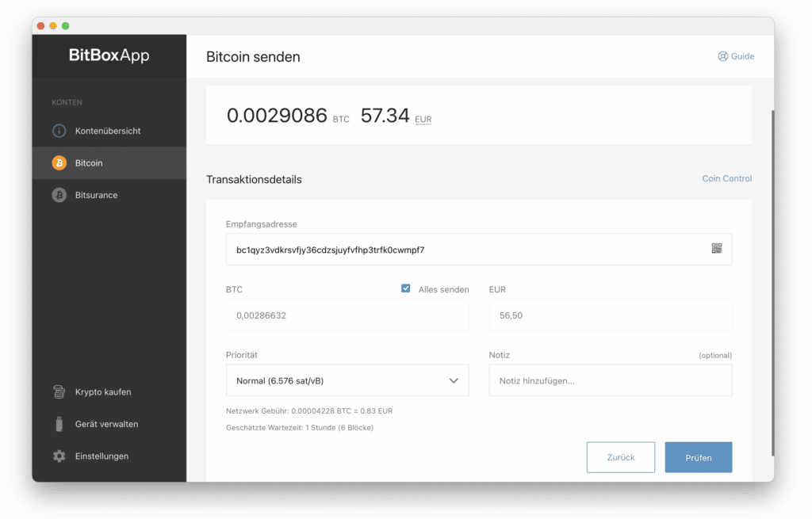Click the Einstellungen gear icon
Image resolution: width=812 pixels, height=519 pixels.
(x=59, y=456)
